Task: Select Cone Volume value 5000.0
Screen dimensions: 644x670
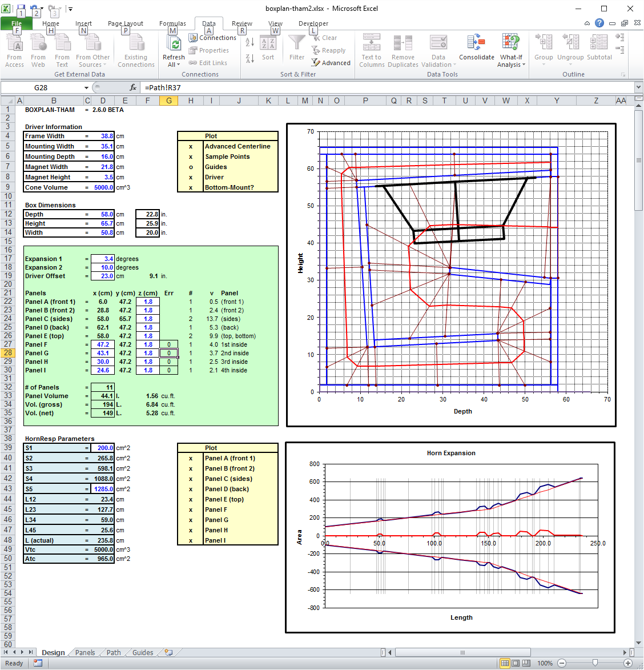Action: [x=103, y=187]
